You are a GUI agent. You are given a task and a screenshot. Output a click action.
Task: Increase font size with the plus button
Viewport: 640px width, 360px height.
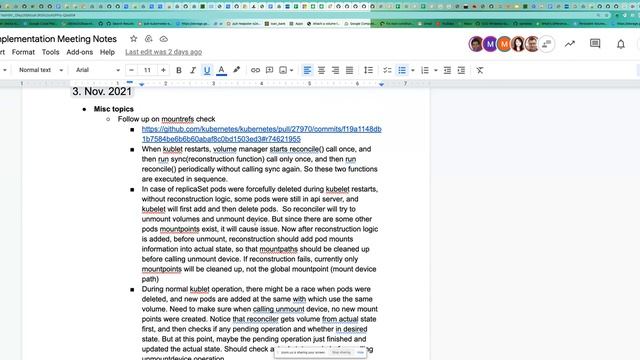[x=163, y=70]
